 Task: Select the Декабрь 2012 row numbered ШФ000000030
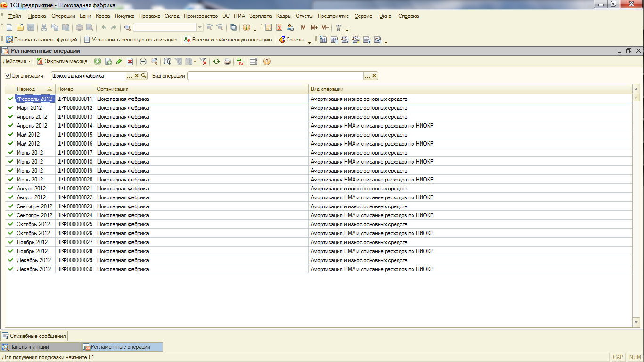(x=318, y=269)
